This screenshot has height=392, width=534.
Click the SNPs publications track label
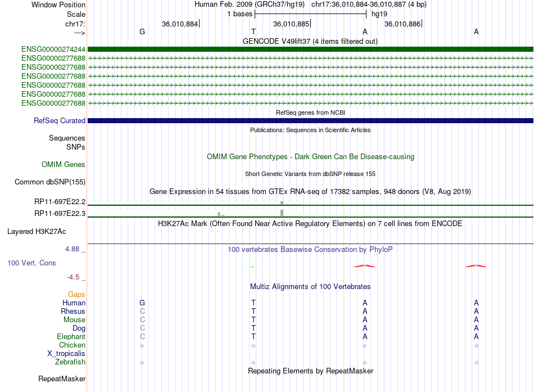[x=76, y=147]
